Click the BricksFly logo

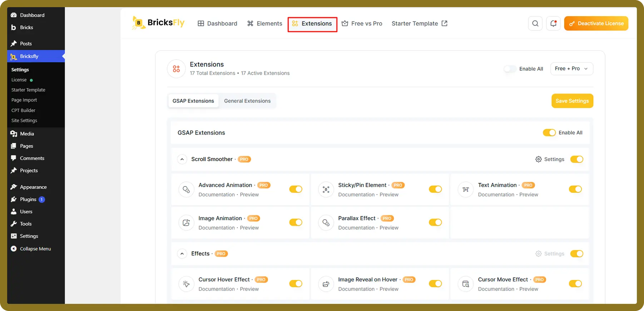pos(158,23)
